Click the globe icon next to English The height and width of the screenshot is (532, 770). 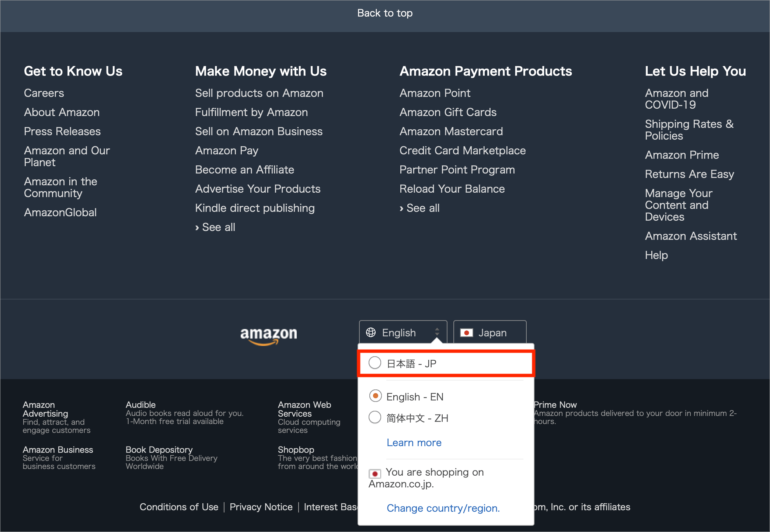pos(371,332)
